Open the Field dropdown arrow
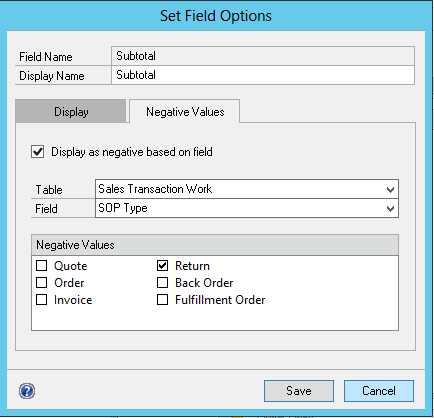This screenshot has height=418, width=434. tap(390, 209)
